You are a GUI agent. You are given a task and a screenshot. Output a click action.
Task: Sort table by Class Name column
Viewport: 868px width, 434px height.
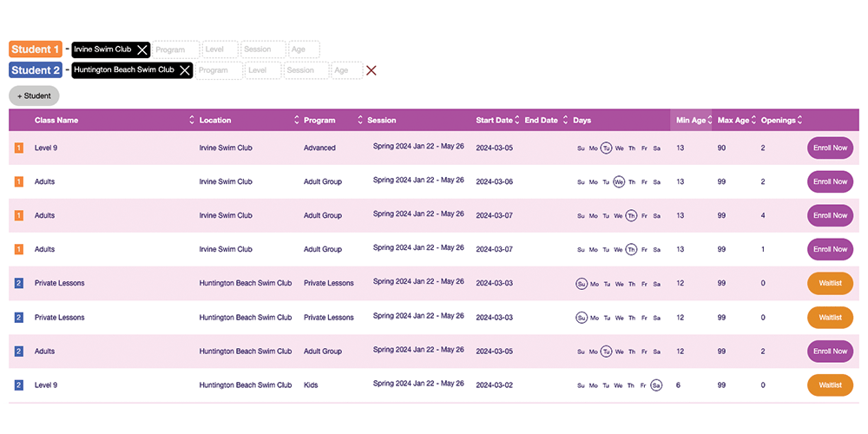click(x=56, y=120)
